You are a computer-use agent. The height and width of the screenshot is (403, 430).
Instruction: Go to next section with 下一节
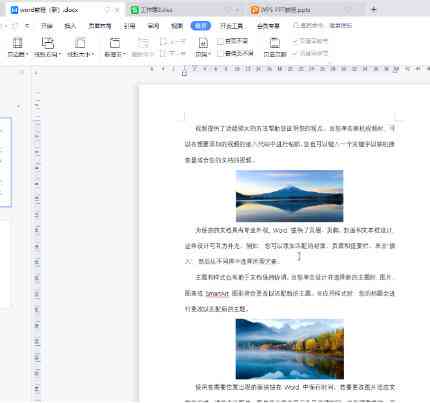pyautogui.click(x=173, y=53)
